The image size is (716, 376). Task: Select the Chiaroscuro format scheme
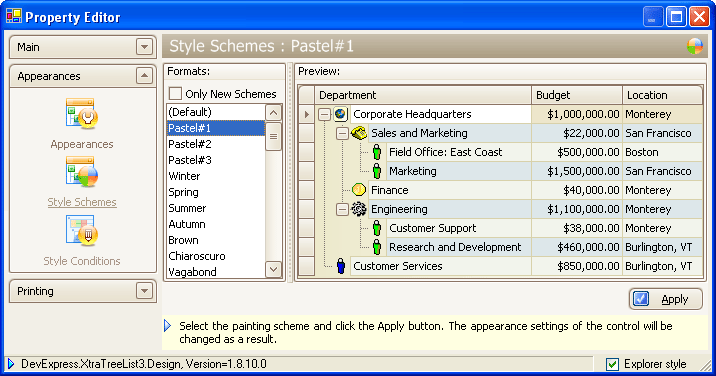point(216,256)
